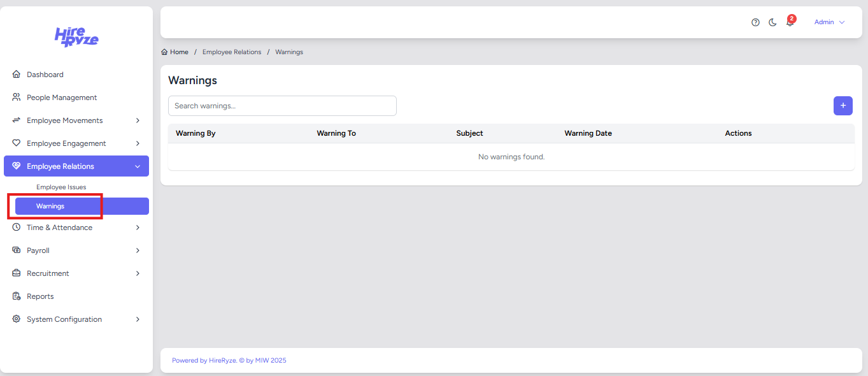This screenshot has width=868, height=376.
Task: Open Employee Issues submenu item
Action: pos(61,187)
